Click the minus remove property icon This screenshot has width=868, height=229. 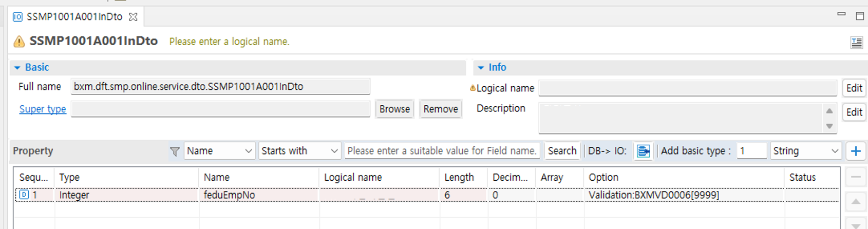pyautogui.click(x=856, y=177)
